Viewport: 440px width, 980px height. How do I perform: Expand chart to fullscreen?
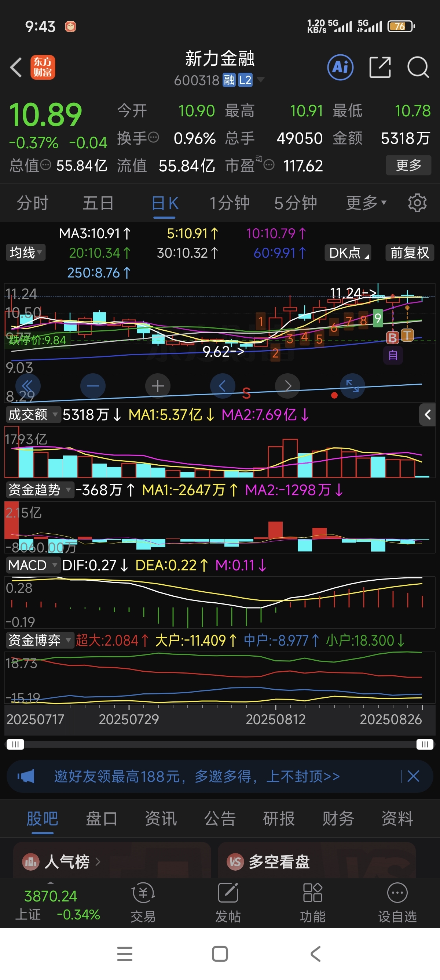point(353,386)
